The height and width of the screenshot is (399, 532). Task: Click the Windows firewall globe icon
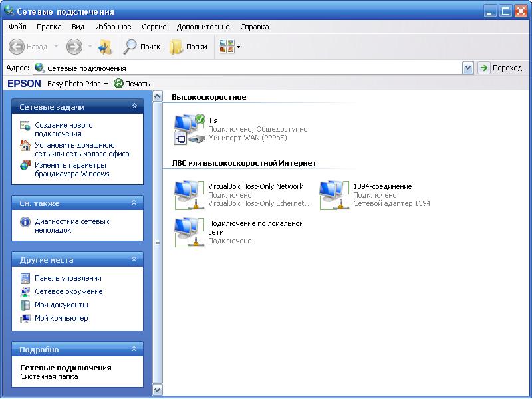pyautogui.click(x=25, y=165)
